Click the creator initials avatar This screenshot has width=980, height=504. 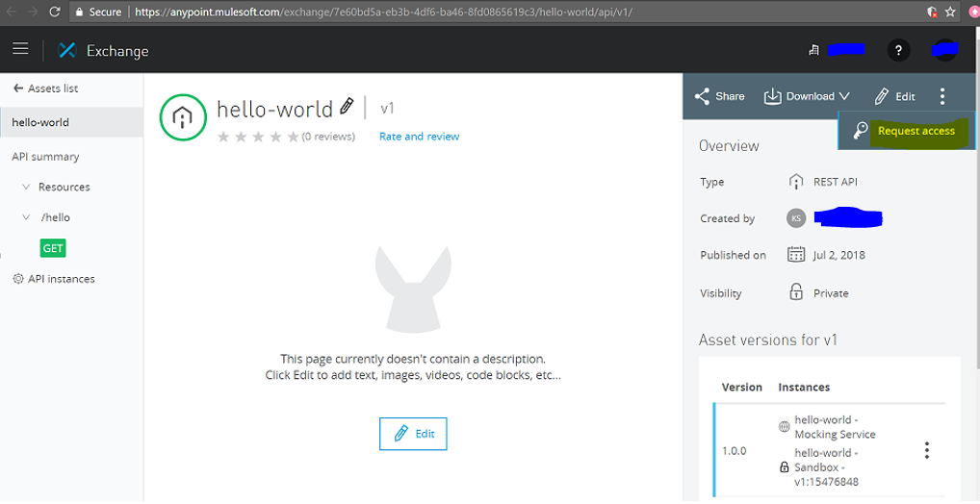point(795,218)
